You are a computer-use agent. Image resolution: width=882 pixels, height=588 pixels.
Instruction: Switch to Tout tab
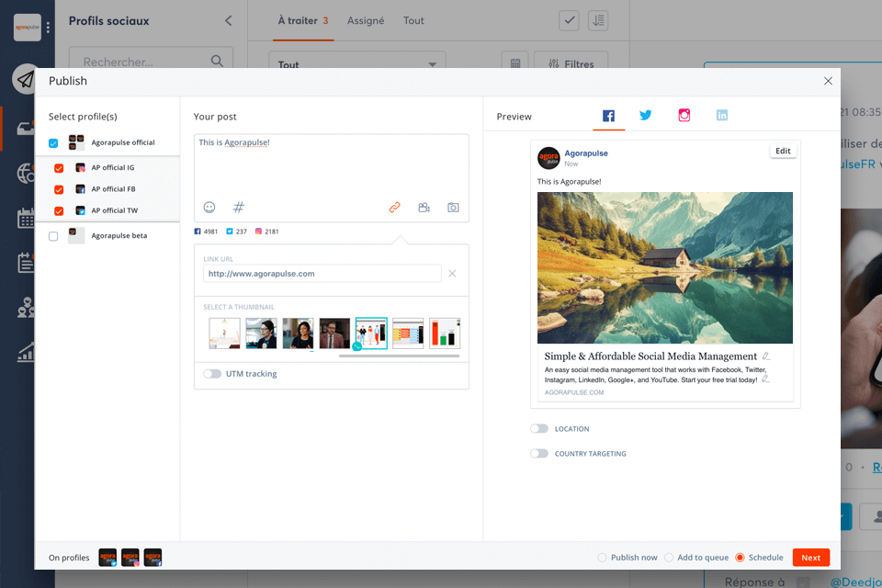[x=413, y=21]
